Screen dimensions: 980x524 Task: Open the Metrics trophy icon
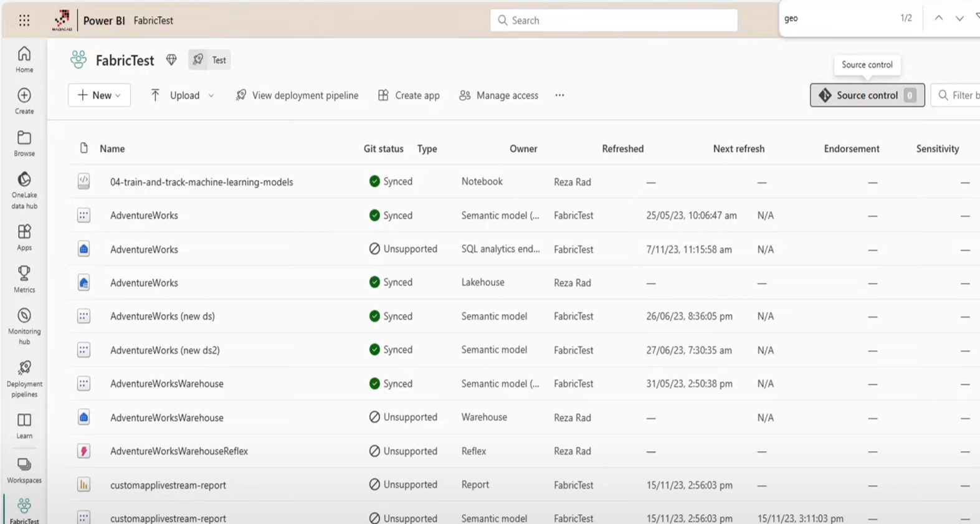pos(24,279)
